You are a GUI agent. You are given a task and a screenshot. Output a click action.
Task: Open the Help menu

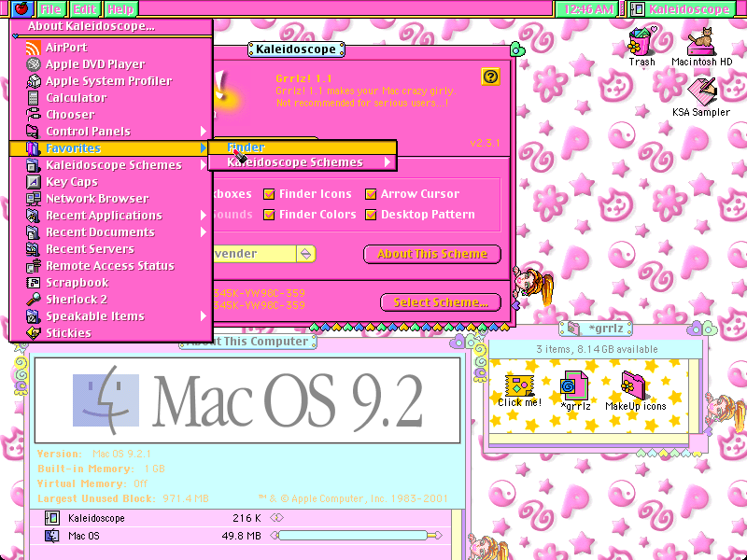click(120, 9)
